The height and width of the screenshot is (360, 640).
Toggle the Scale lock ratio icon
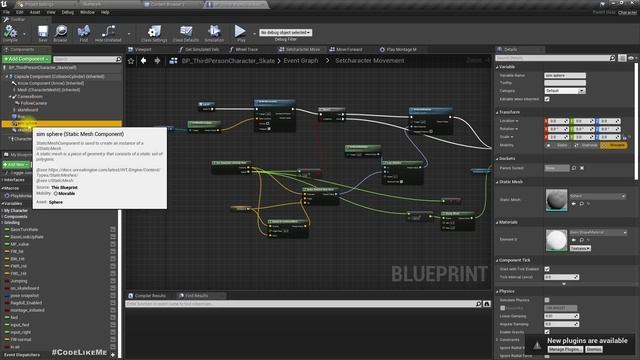[624, 137]
